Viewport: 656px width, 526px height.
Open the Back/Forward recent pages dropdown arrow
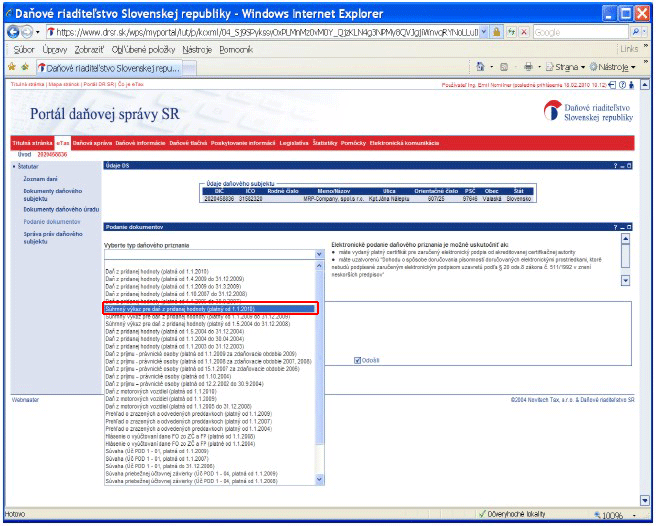(x=37, y=32)
